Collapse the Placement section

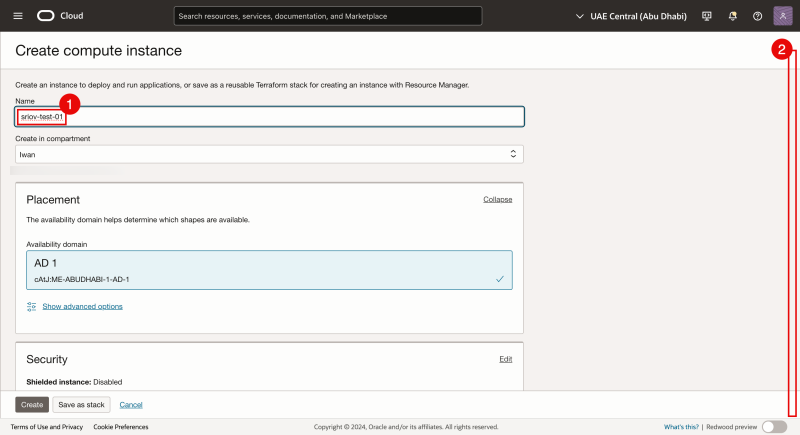click(x=497, y=199)
